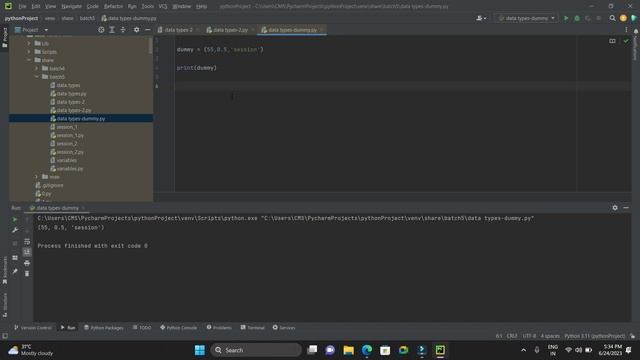Click the Python interpreter status bar entry
This screenshot has width=640, height=360.
594,336
